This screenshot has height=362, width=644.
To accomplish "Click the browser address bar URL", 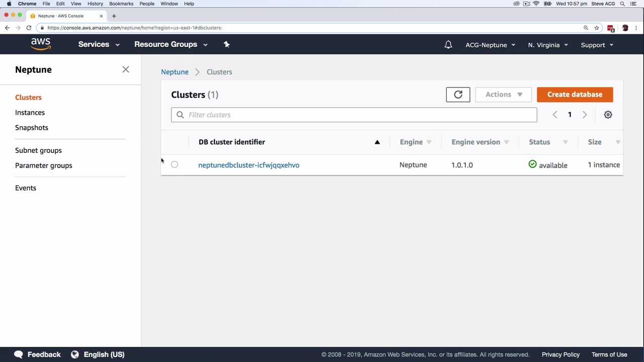I will (135, 28).
